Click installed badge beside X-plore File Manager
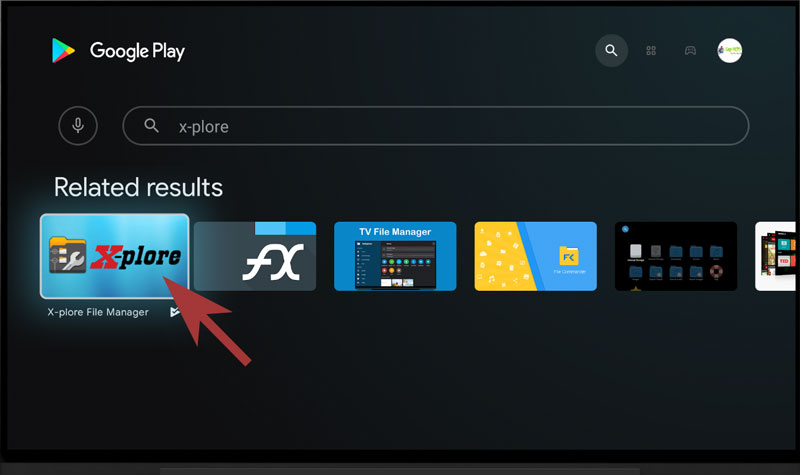 click(174, 312)
